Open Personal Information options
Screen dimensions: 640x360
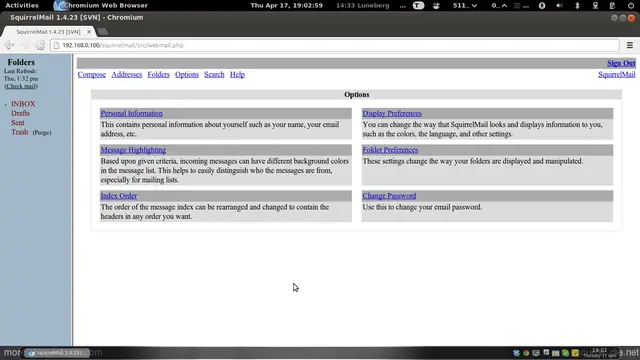(131, 113)
